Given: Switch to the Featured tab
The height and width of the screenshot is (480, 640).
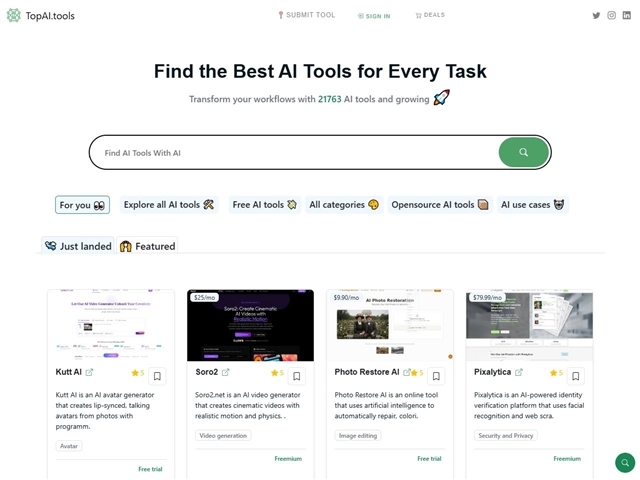Looking at the screenshot, I should click(147, 246).
